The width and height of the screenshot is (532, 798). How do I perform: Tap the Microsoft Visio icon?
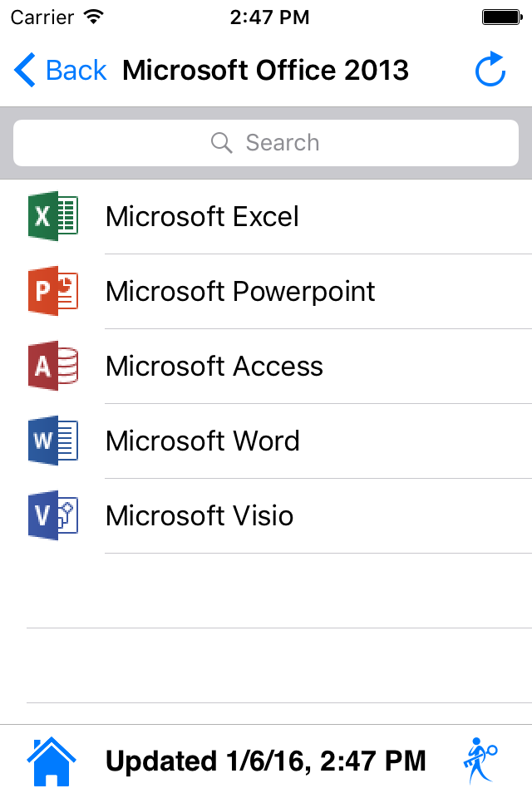[x=53, y=515]
